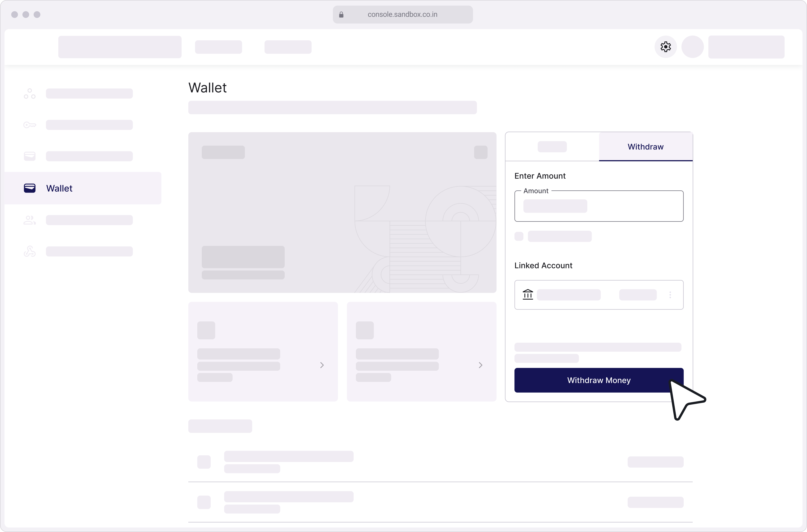807x532 pixels.
Task: Open settings via the gear icon
Action: [x=665, y=47]
